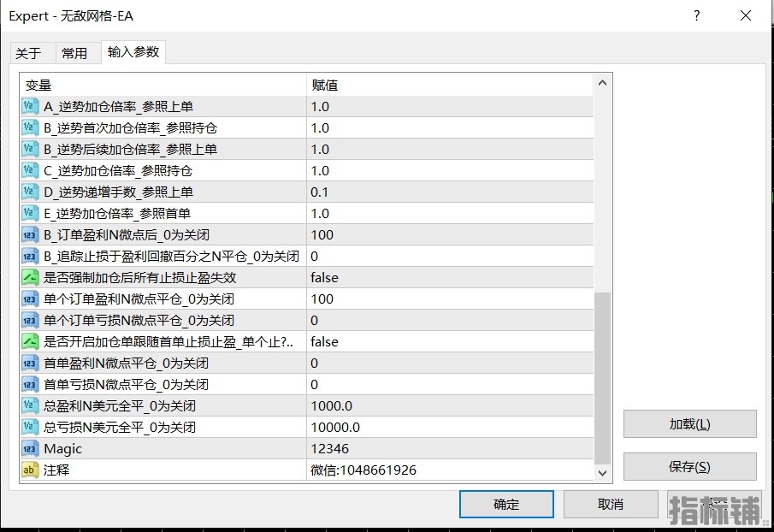Click the scrollbar up arrow
This screenshot has width=774, height=532.
point(602,83)
